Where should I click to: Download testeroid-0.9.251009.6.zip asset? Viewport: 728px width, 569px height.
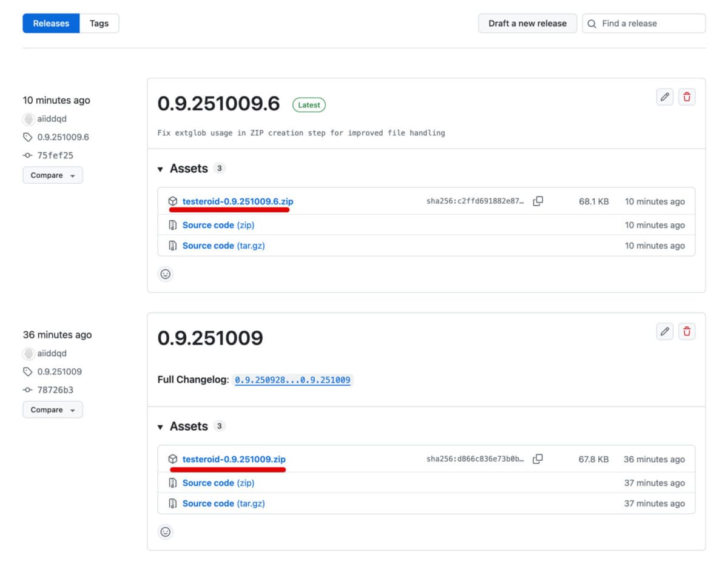click(x=238, y=201)
